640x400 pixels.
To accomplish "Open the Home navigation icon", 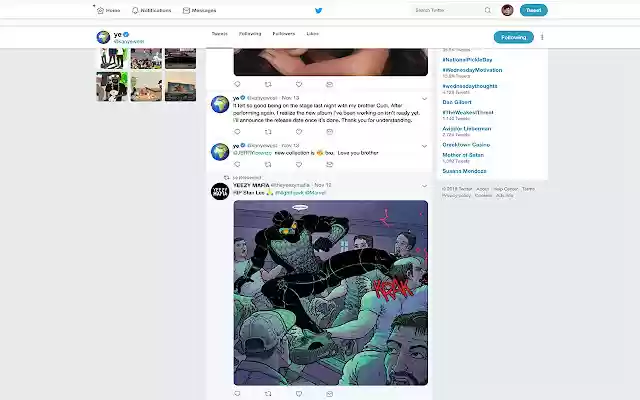I will (x=100, y=11).
